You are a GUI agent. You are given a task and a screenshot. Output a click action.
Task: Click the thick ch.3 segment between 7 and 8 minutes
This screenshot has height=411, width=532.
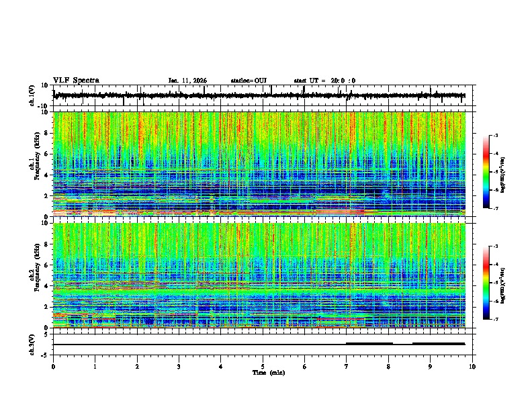click(369, 344)
